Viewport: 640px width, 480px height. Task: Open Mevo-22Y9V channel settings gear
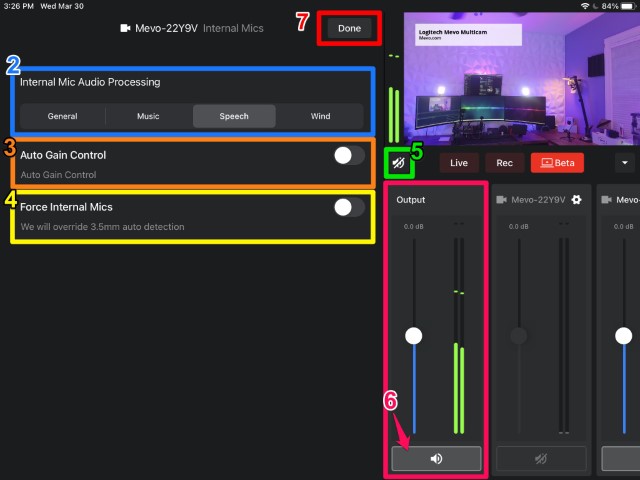point(576,200)
